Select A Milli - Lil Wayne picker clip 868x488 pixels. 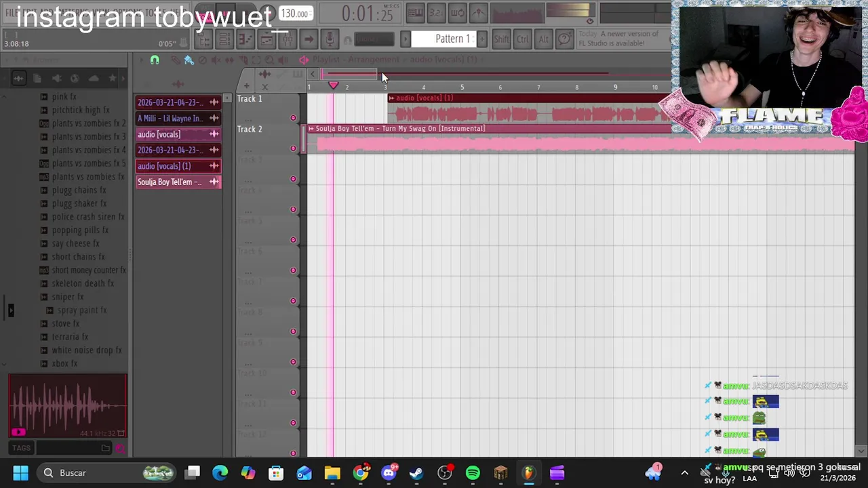(x=178, y=119)
